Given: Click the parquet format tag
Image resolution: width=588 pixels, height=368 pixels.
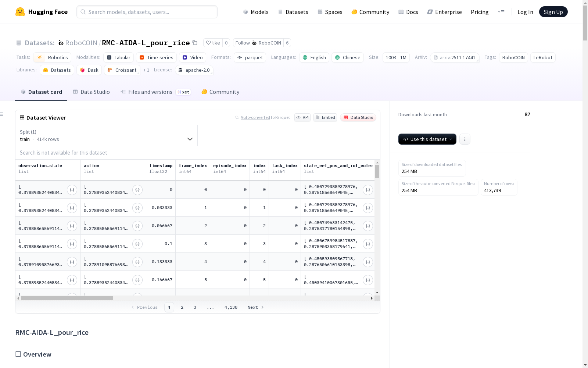Looking at the screenshot, I should tap(250, 57).
